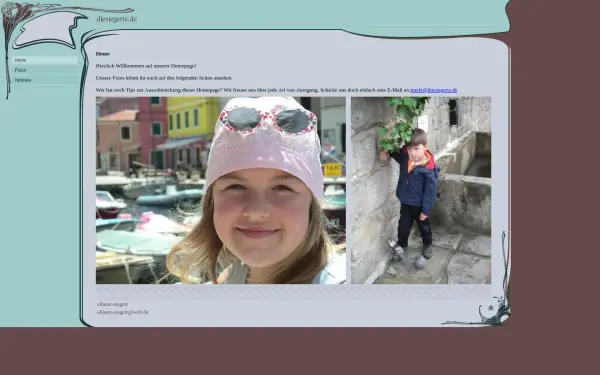The image size is (600, 375).
Task: Click the e-mail link ending diesiegerts.de
Action: click(x=434, y=90)
